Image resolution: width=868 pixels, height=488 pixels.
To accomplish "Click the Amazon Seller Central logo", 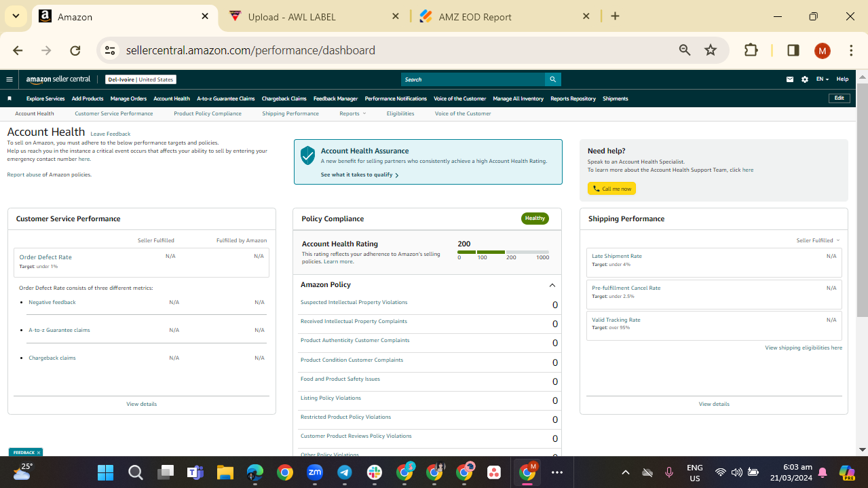I will click(58, 79).
